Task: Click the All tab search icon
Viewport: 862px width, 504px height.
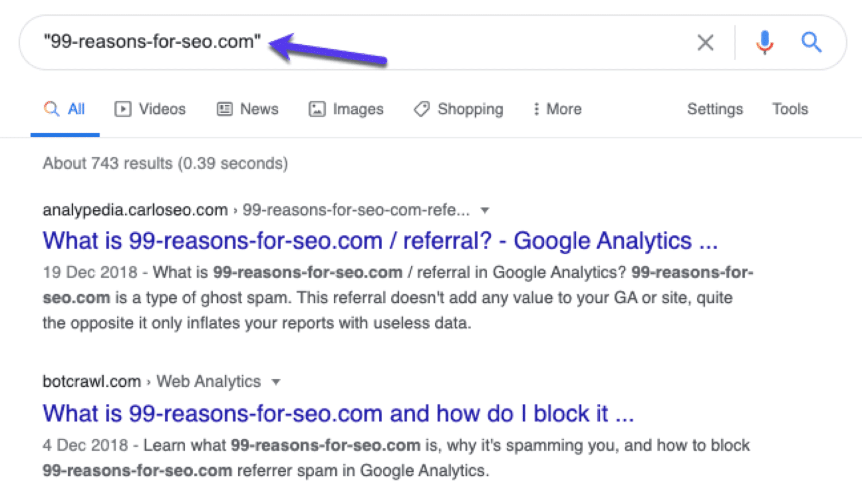Action: (51, 109)
